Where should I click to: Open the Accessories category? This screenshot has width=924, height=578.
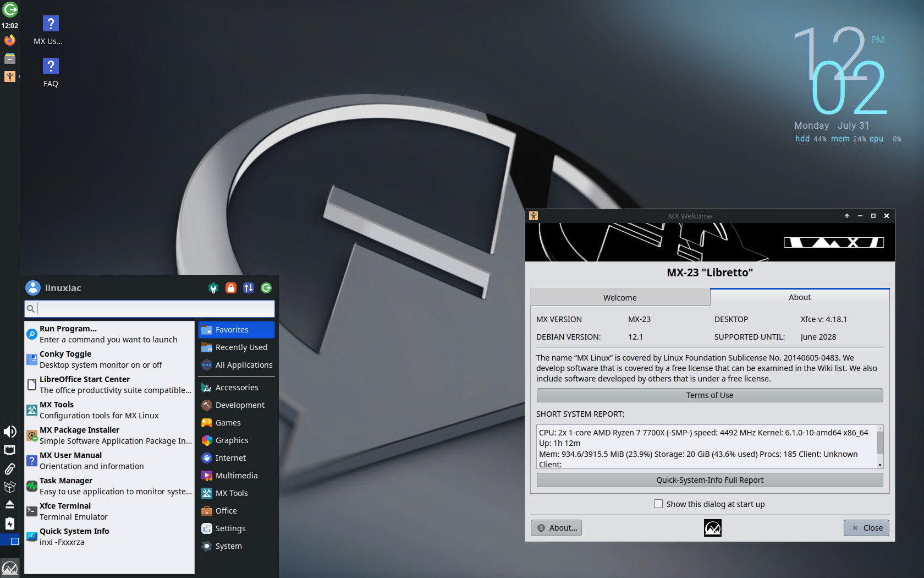coord(237,388)
